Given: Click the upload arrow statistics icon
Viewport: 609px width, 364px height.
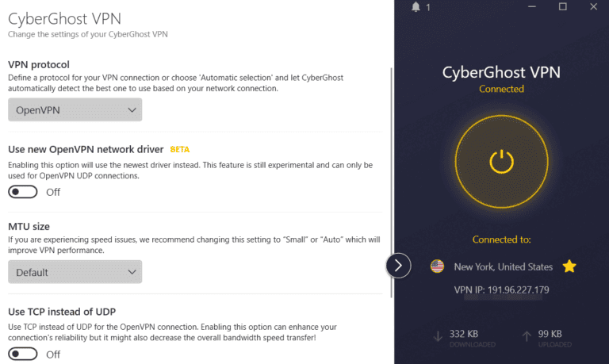Looking at the screenshot, I should click(x=527, y=336).
